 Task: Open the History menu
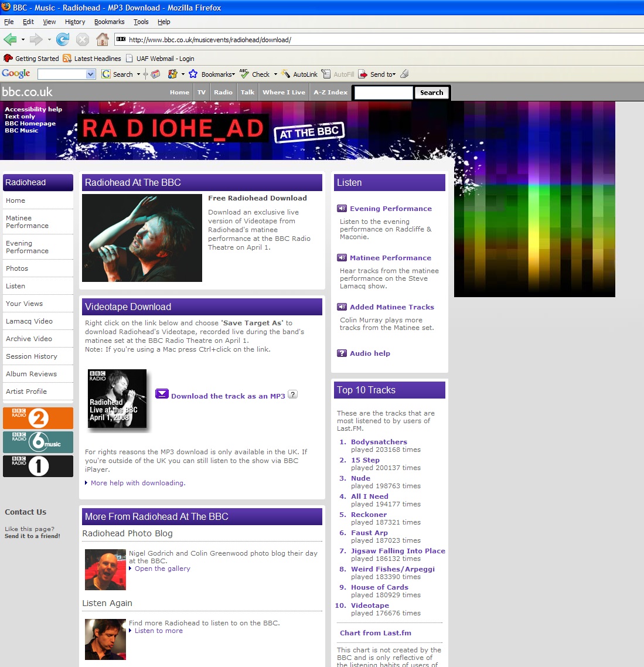tap(75, 22)
